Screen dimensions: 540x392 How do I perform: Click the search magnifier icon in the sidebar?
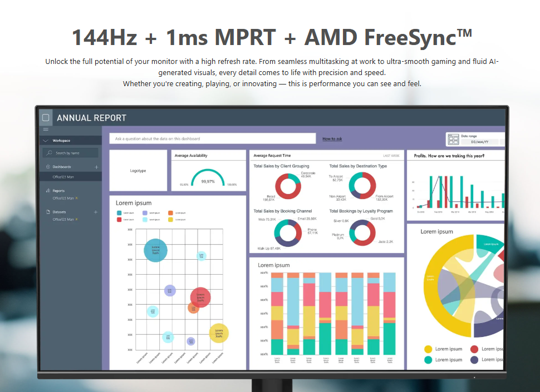50,153
